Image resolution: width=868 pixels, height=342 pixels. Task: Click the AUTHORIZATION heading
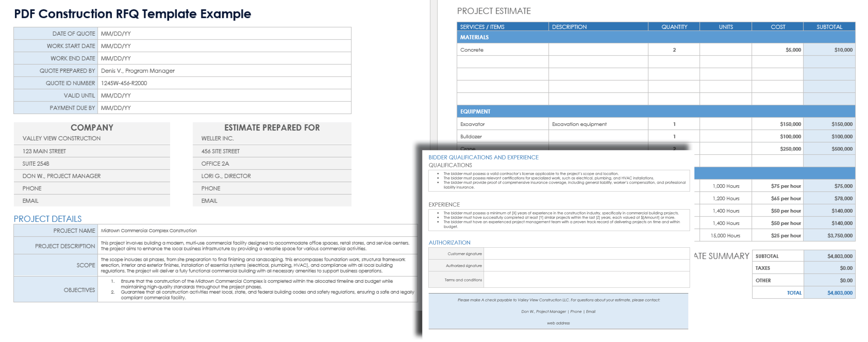pyautogui.click(x=449, y=243)
